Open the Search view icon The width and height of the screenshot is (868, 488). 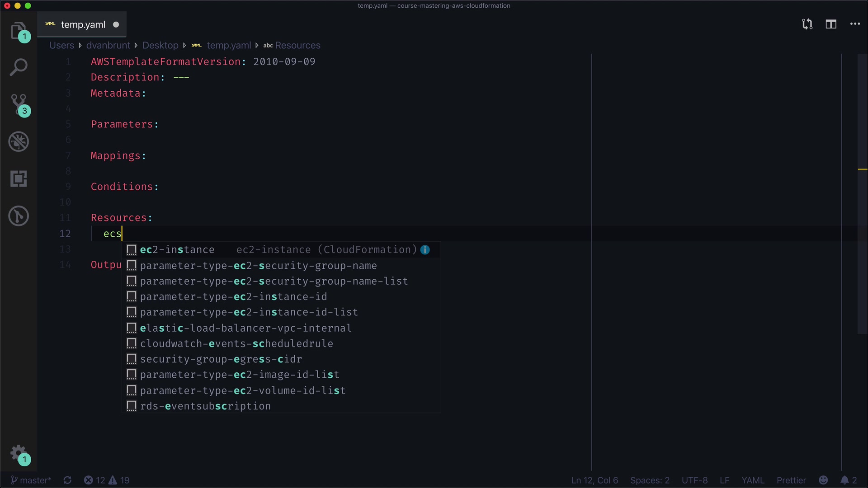[x=19, y=67]
